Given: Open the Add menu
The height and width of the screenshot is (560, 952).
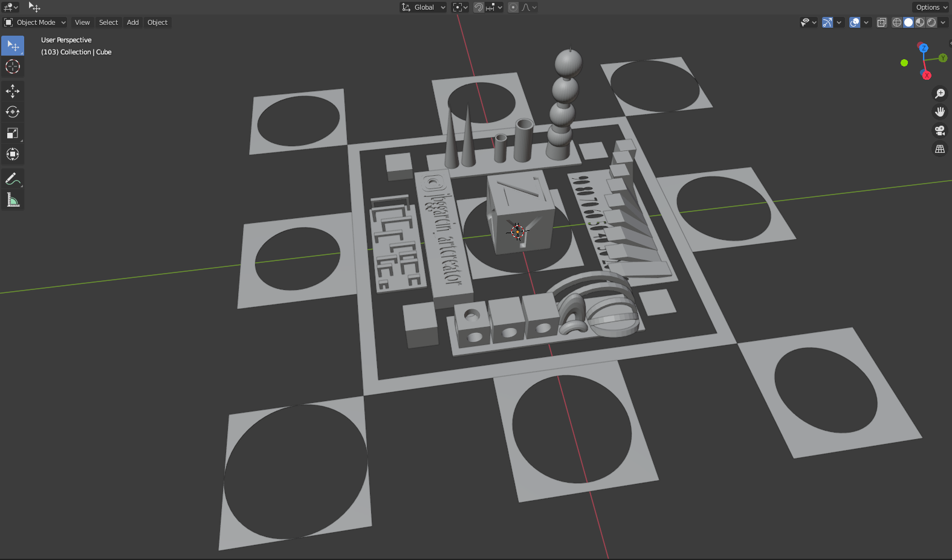Looking at the screenshot, I should pyautogui.click(x=133, y=22).
